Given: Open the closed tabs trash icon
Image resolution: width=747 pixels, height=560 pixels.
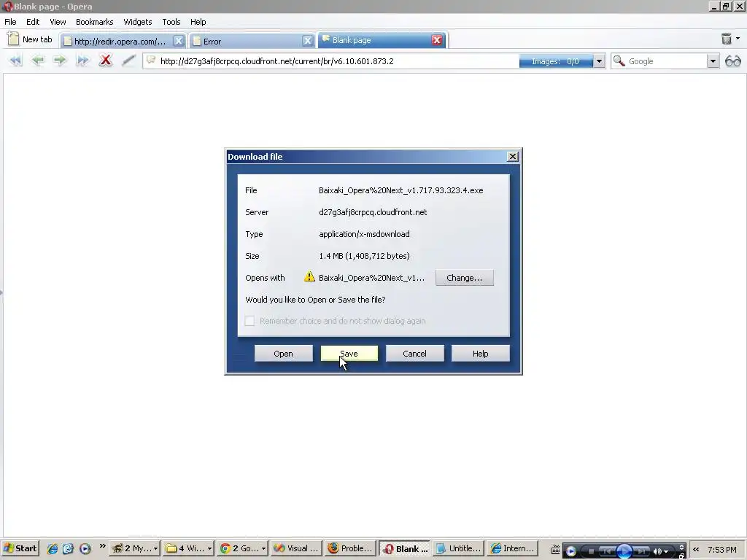Looking at the screenshot, I should 726,39.
